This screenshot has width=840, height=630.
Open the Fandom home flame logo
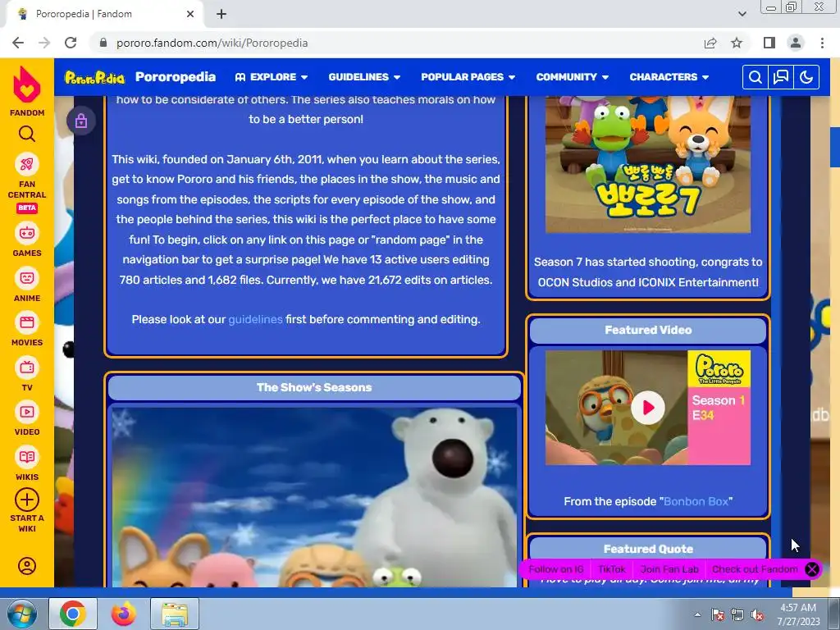click(x=27, y=84)
